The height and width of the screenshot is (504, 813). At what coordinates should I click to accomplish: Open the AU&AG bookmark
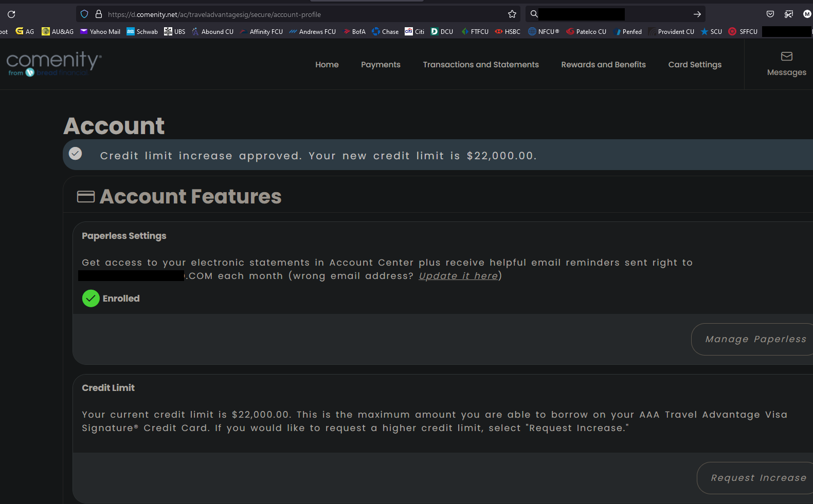58,31
